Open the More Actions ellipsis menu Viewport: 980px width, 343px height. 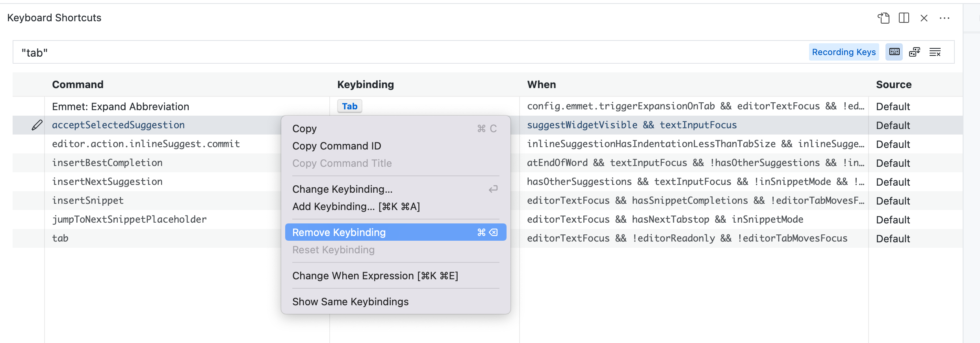945,18
